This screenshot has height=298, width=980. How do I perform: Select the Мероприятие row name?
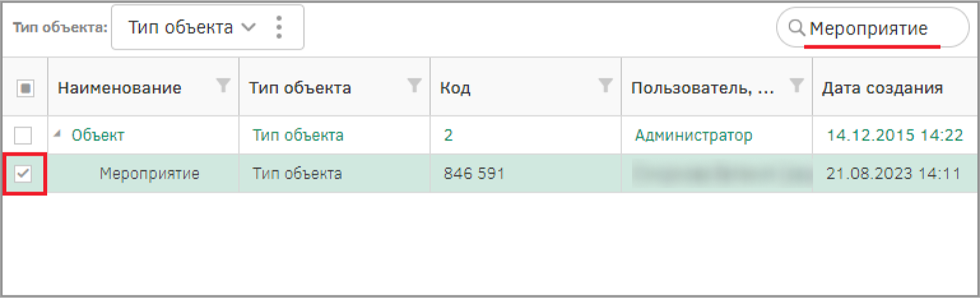(x=149, y=173)
